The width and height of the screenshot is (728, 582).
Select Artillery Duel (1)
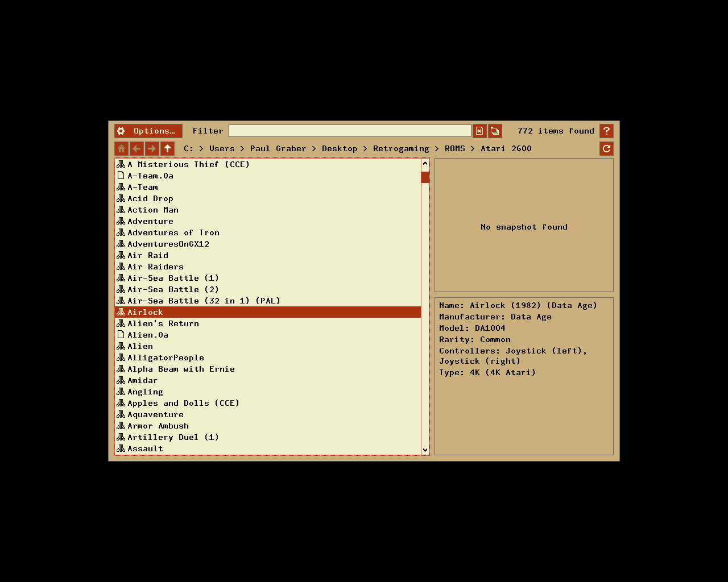pos(268,437)
